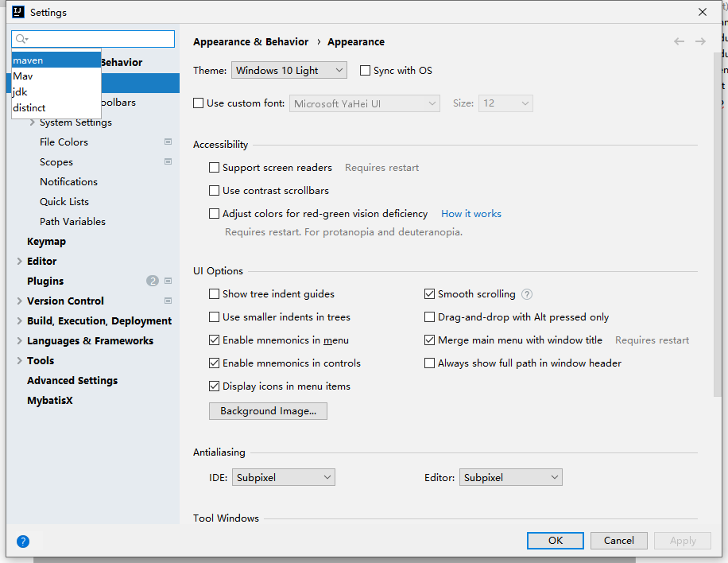Enable Support screen readers
Viewport: 728px width, 563px height.
[214, 167]
